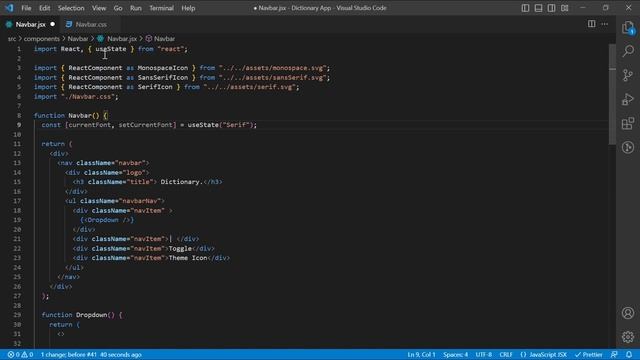The height and width of the screenshot is (360, 640).
Task: Open the Extensions view
Action: tap(628, 123)
